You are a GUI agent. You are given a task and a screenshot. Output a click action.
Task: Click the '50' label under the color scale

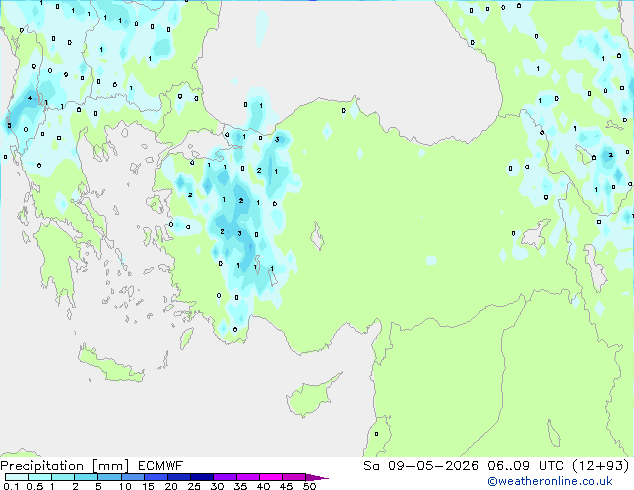[x=309, y=486]
